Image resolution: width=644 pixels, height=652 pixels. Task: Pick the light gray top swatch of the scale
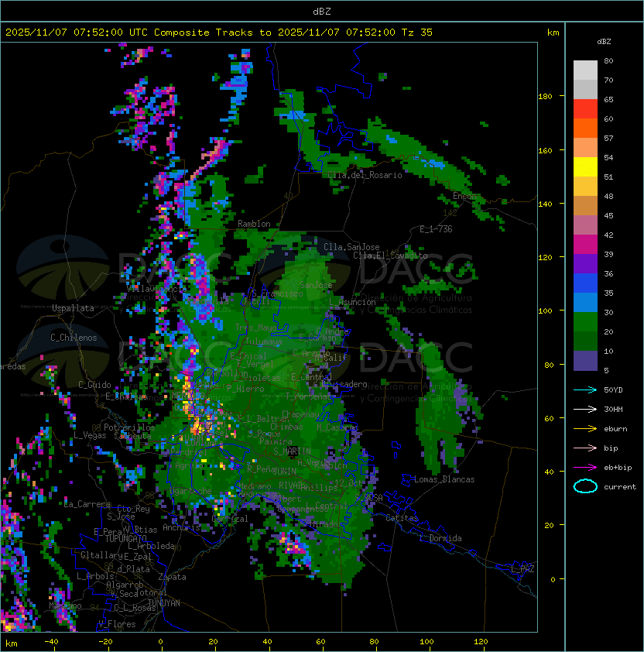point(585,70)
